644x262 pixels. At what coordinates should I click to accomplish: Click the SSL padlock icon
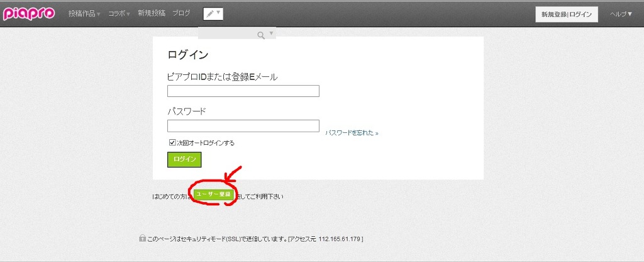142,237
